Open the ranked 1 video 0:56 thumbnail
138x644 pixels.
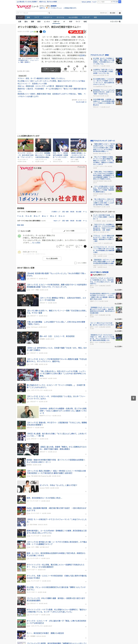point(119,217)
